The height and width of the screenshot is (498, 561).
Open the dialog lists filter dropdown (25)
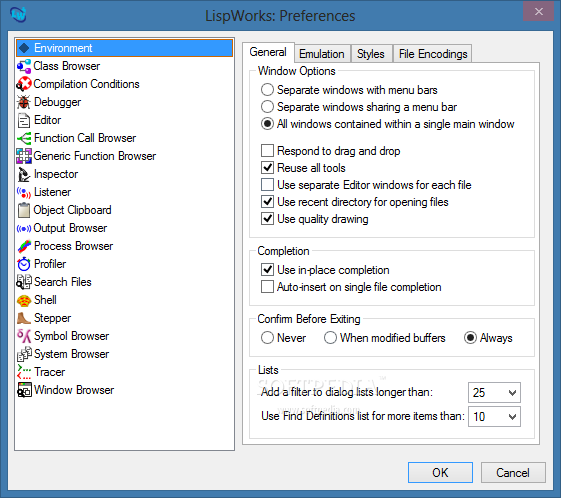494,392
